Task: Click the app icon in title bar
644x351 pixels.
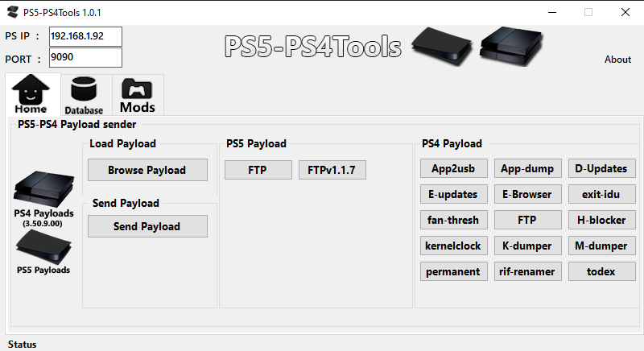Action: (x=12, y=13)
